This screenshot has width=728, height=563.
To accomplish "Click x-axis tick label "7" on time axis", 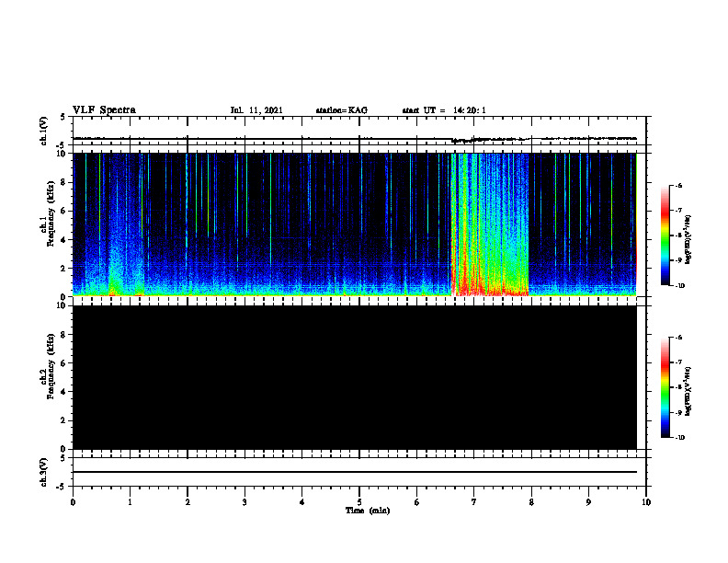I will click(x=474, y=502).
